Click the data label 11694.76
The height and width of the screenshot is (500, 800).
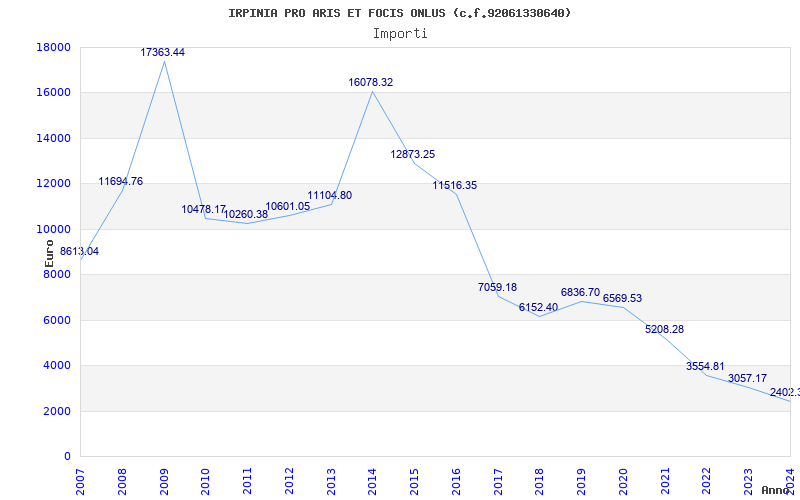[121, 181]
